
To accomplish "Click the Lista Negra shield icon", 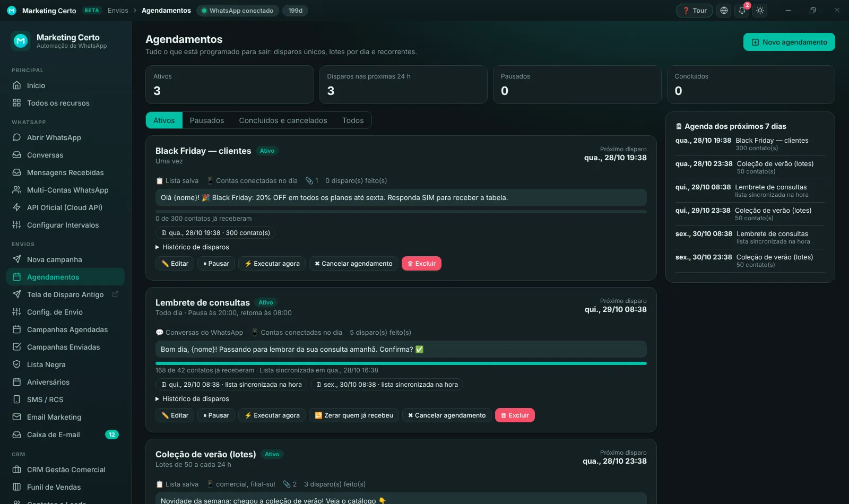I will click(16, 364).
